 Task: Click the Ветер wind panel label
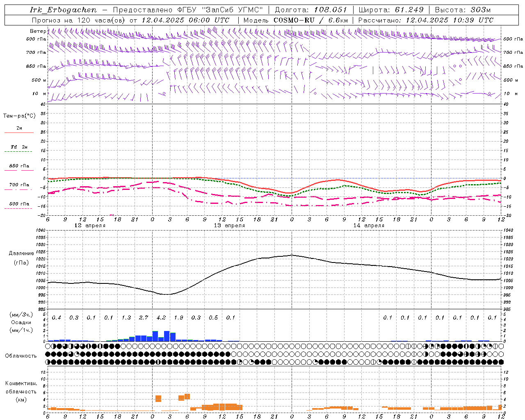coord(38,31)
